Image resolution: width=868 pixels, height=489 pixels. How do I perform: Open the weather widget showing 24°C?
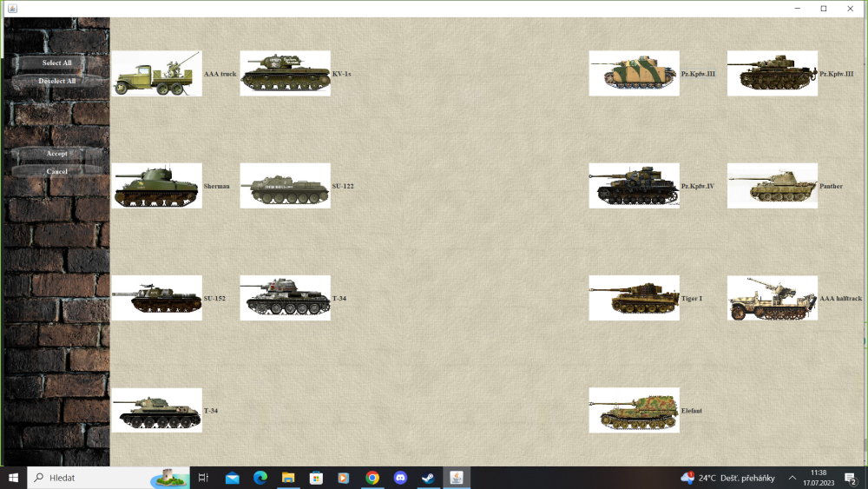727,478
